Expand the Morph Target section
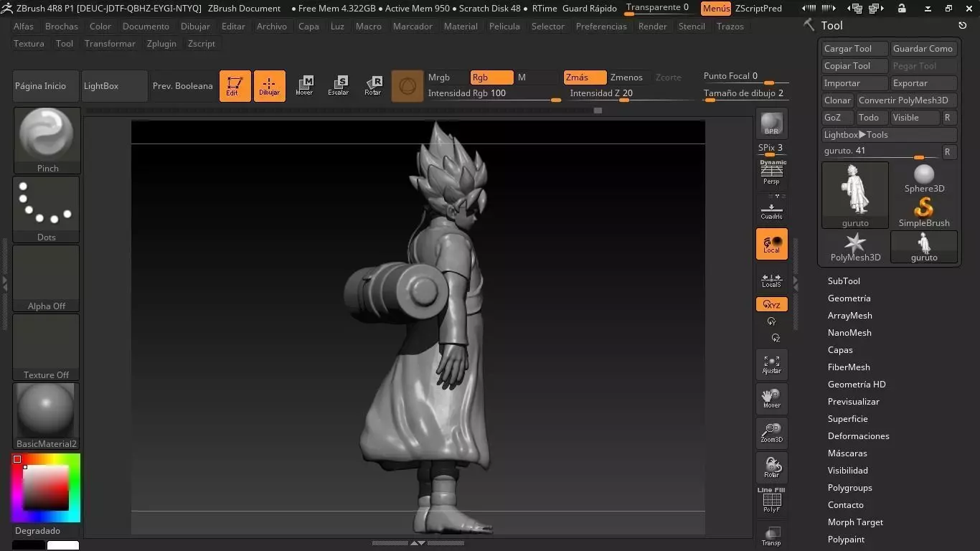The image size is (980, 551). click(x=855, y=522)
